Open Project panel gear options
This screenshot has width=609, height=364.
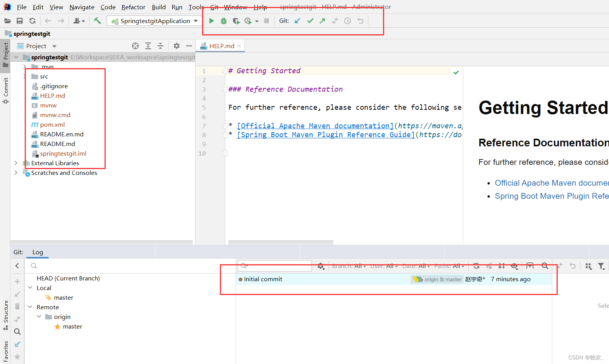click(x=177, y=46)
